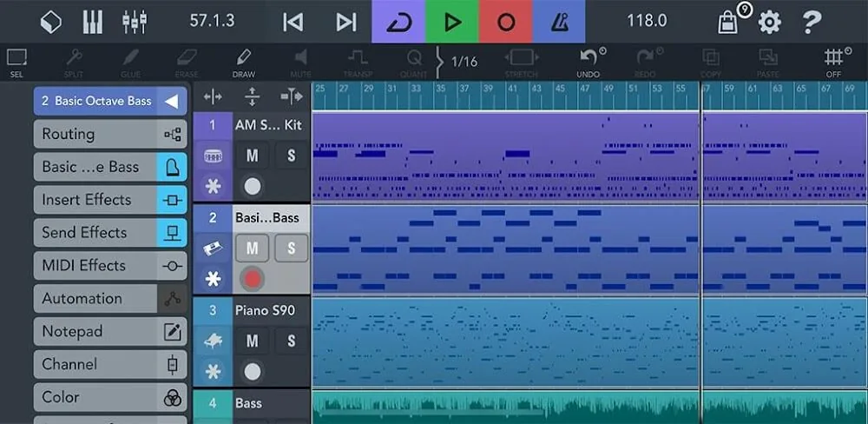Open the Color section

pos(110,397)
